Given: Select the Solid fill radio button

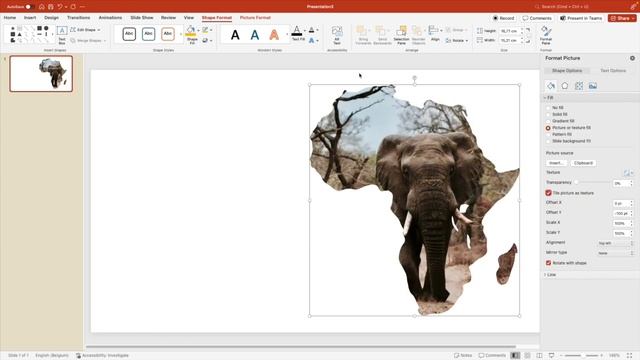Looking at the screenshot, I should (548, 114).
